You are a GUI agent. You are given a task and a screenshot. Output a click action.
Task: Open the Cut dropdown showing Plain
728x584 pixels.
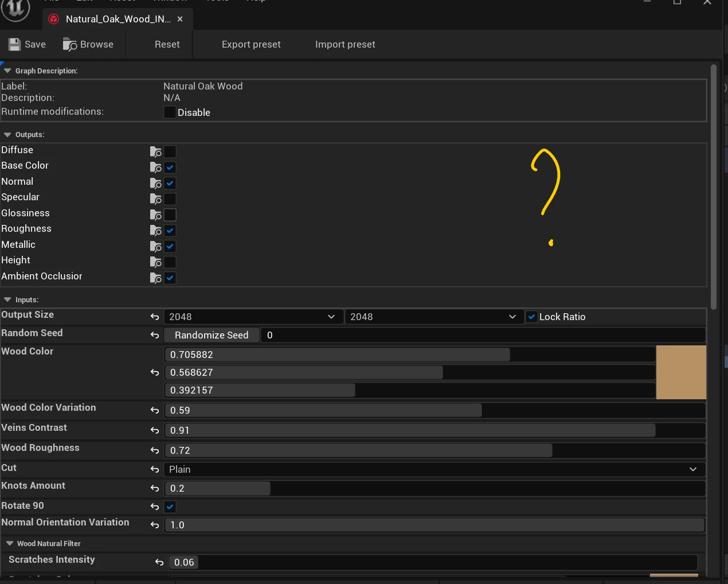pyautogui.click(x=435, y=469)
